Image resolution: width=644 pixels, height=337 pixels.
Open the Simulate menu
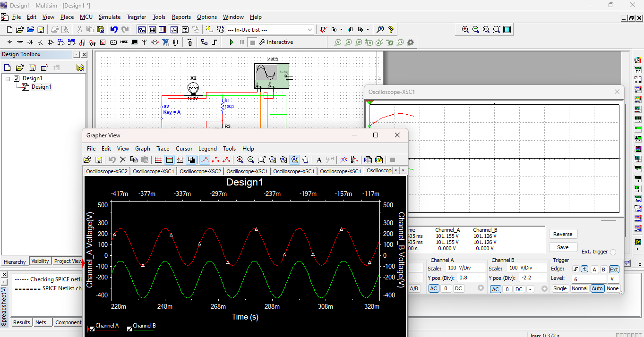coord(110,17)
